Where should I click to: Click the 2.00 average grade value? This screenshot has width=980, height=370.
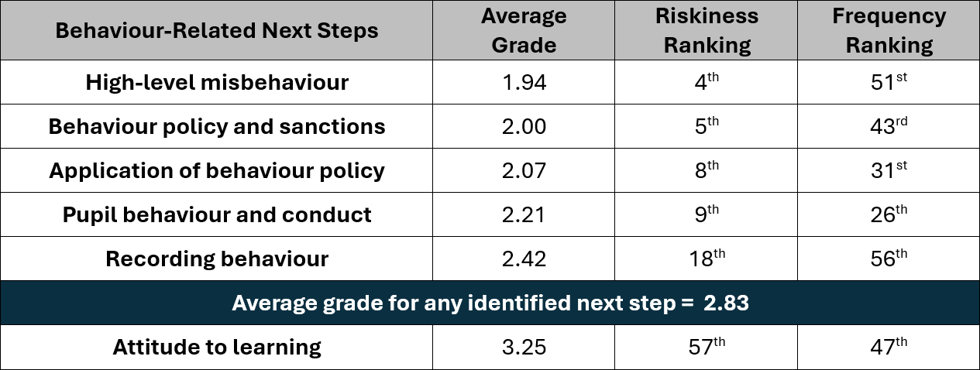524,127
